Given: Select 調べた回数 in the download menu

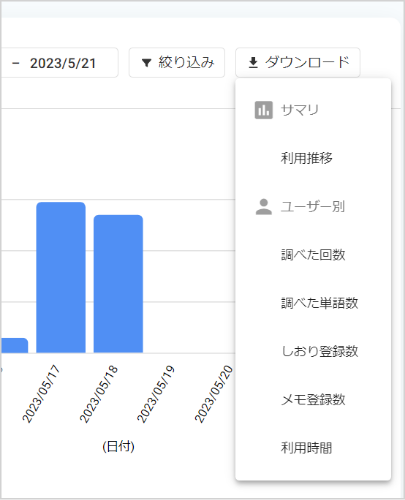Looking at the screenshot, I should 313,255.
